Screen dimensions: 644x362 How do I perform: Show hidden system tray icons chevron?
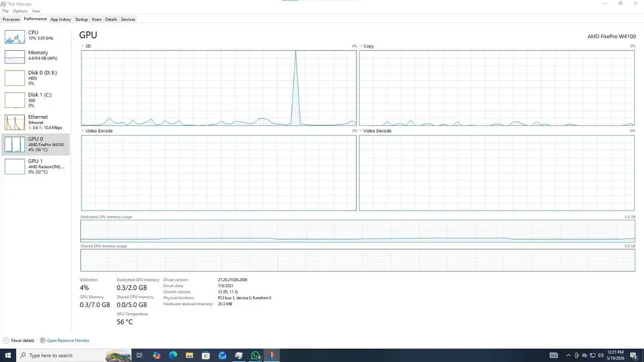[x=568, y=355]
